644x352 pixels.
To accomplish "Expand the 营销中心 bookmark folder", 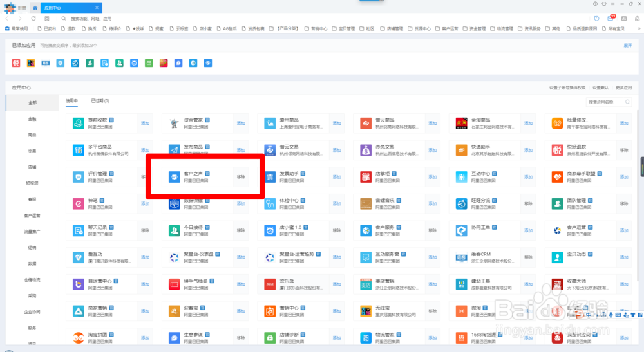I will [x=316, y=29].
